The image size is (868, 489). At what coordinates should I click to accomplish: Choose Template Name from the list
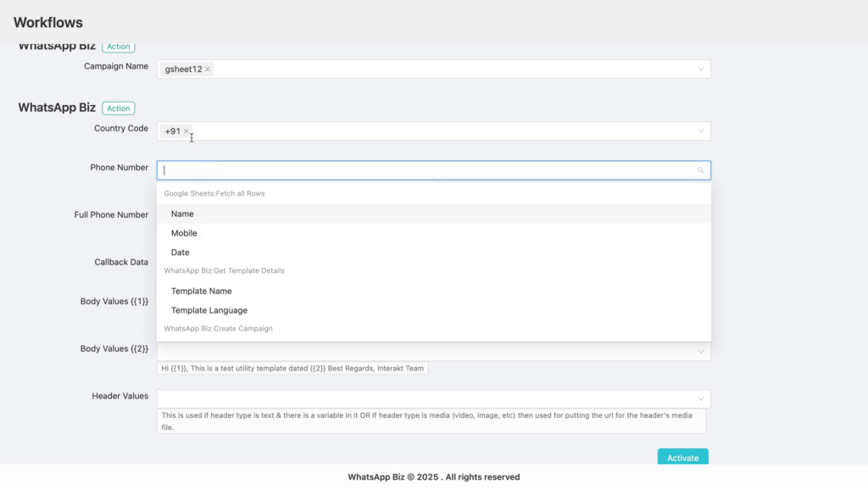pos(434,291)
